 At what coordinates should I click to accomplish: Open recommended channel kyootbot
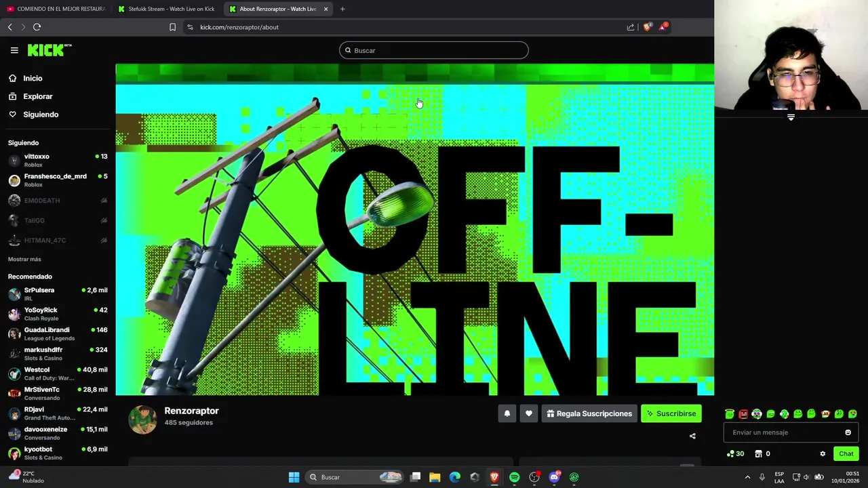58,453
